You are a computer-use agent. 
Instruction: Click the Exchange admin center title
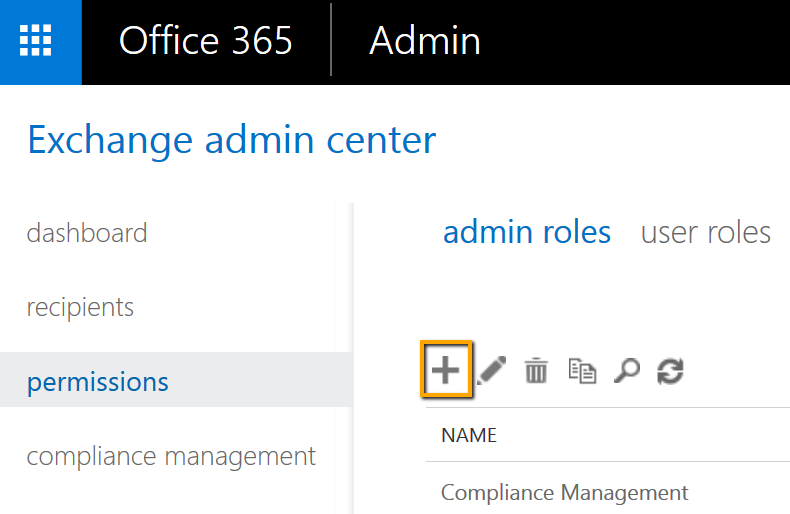[232, 140]
